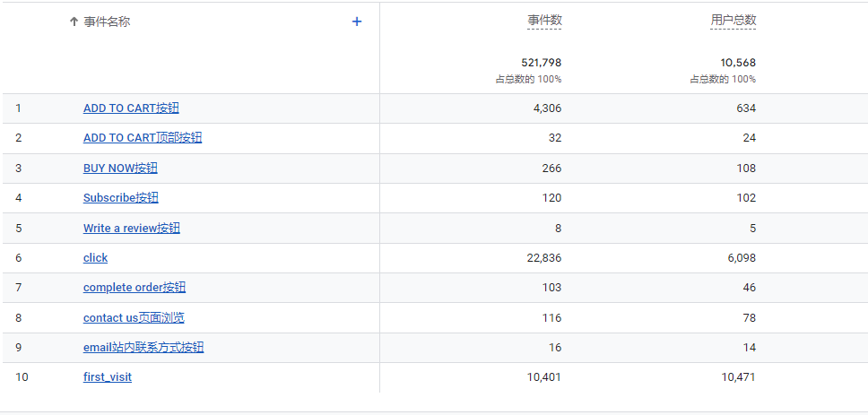Open the click event link
868x415 pixels.
[95, 258]
